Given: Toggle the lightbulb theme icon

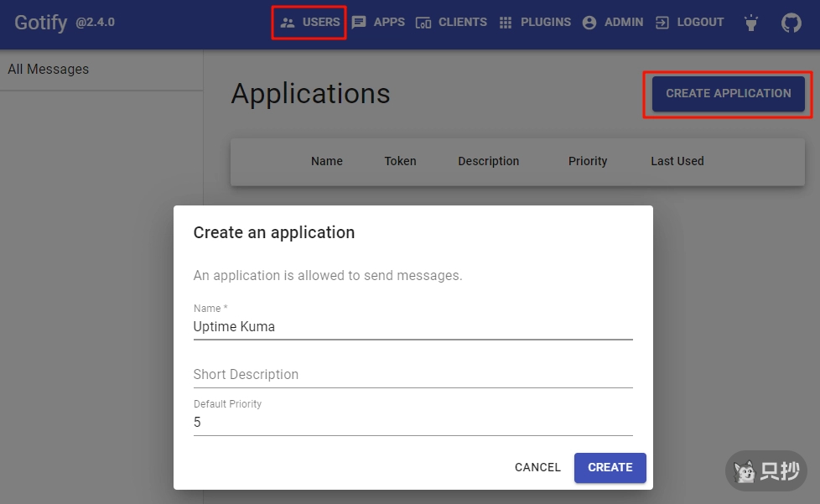Looking at the screenshot, I should coord(751,23).
